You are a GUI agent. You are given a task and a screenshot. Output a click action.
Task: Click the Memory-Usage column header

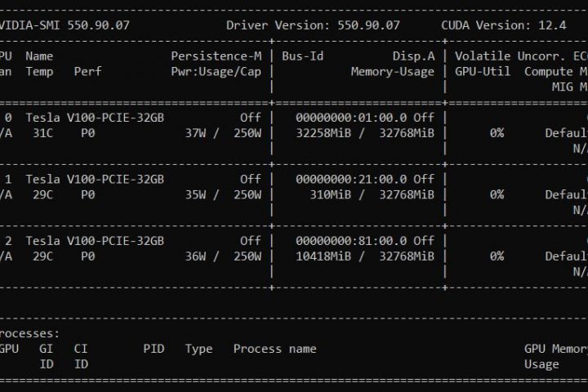click(392, 71)
